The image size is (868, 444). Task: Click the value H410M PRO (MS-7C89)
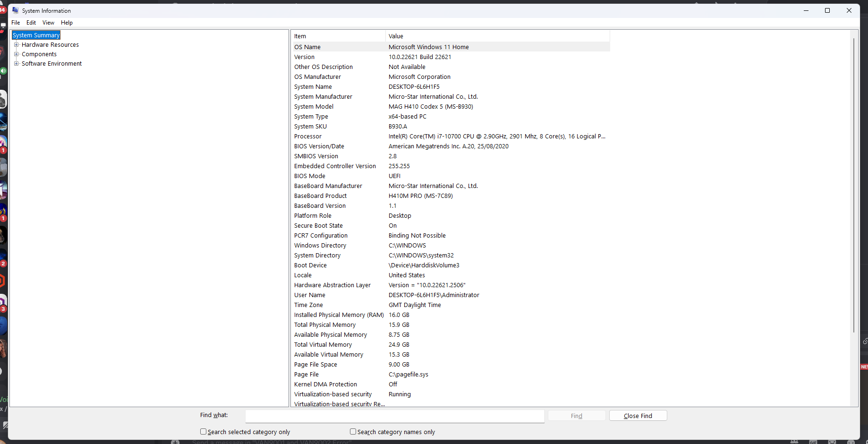click(421, 196)
